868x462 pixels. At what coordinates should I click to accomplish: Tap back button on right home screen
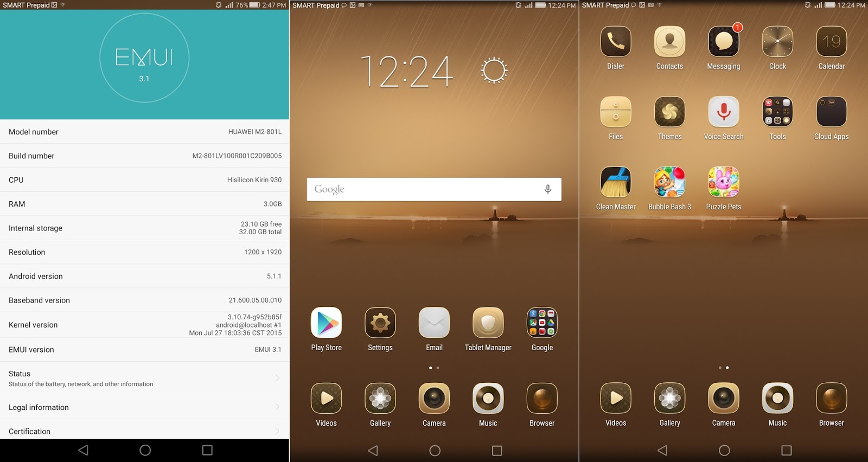tap(662, 450)
